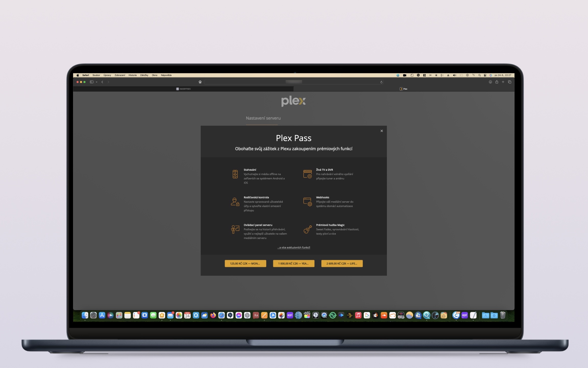
Task: Open the '…a více exkluzivních funkcí' link
Action: click(293, 247)
